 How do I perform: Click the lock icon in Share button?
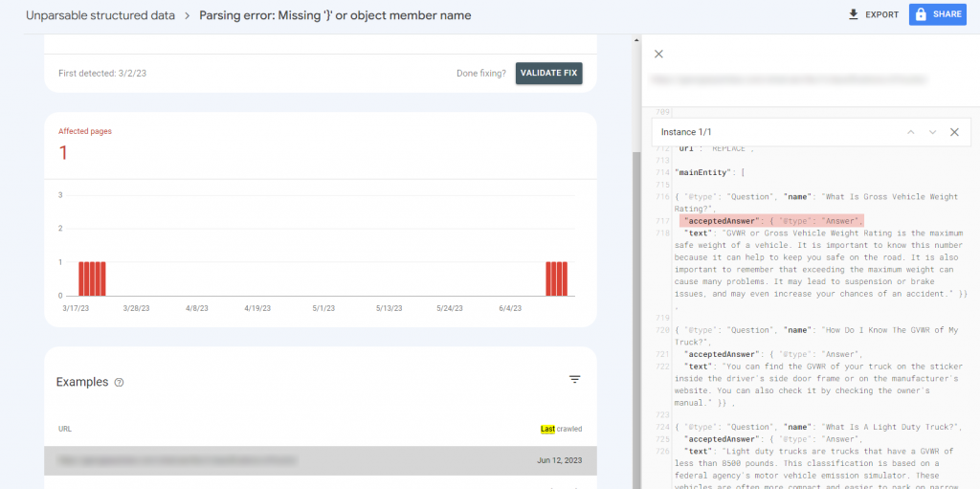921,15
